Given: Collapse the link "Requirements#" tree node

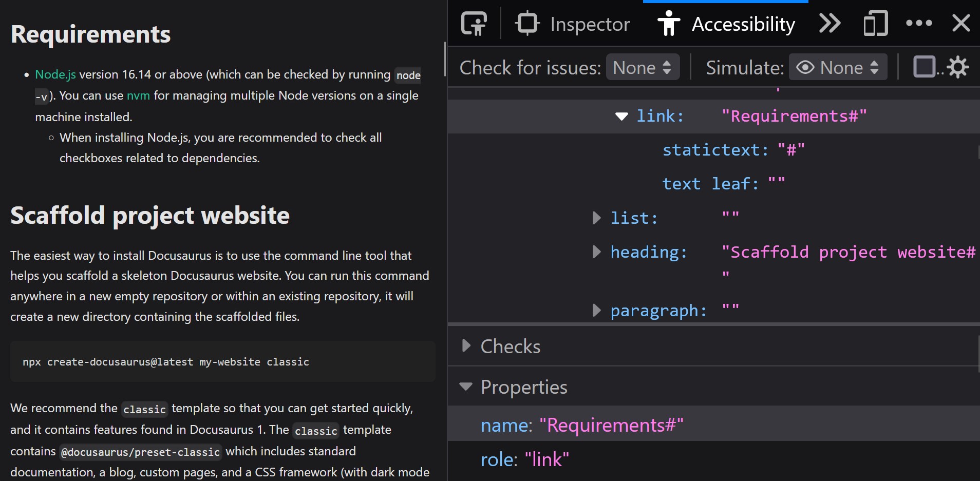Looking at the screenshot, I should click(621, 117).
